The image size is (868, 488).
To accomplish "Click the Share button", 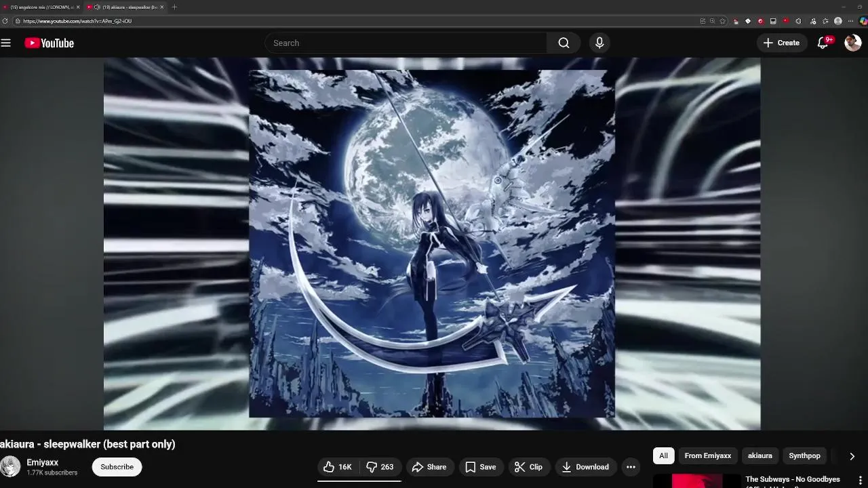I will [x=429, y=467].
